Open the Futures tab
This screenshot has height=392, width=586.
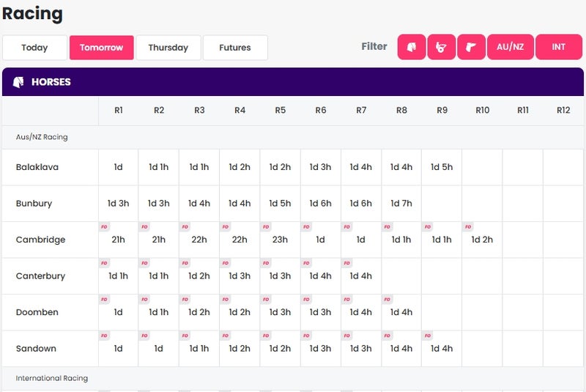tap(235, 48)
